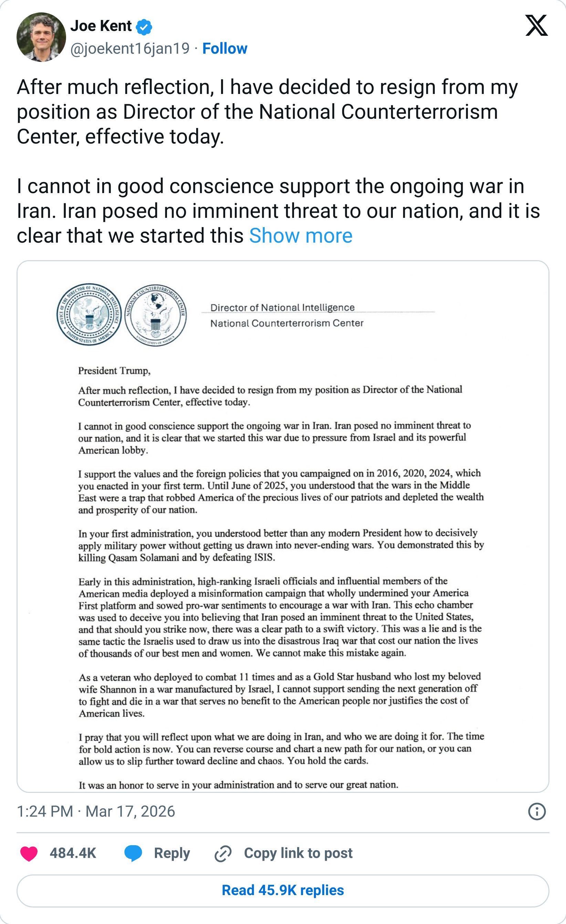Click the National Counterterrorism Center seal
The width and height of the screenshot is (566, 924).
point(155,315)
